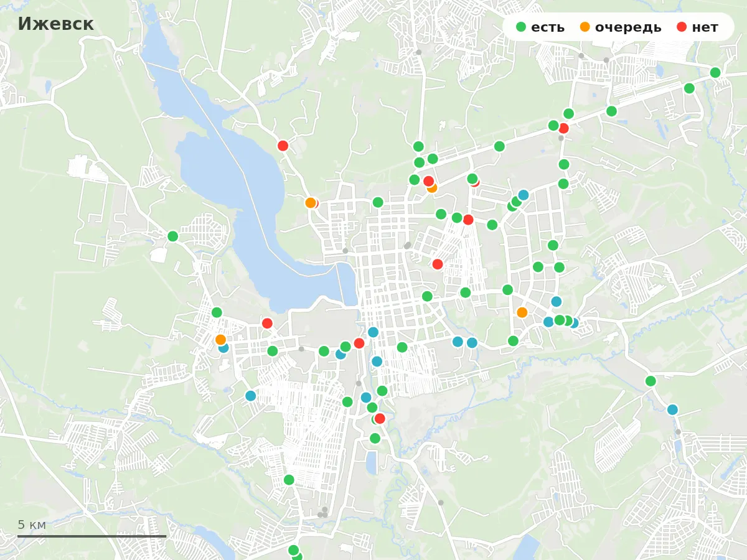The height and width of the screenshot is (560, 747).
Task: Select the southernmost red marker on the map
Action: 380,419
